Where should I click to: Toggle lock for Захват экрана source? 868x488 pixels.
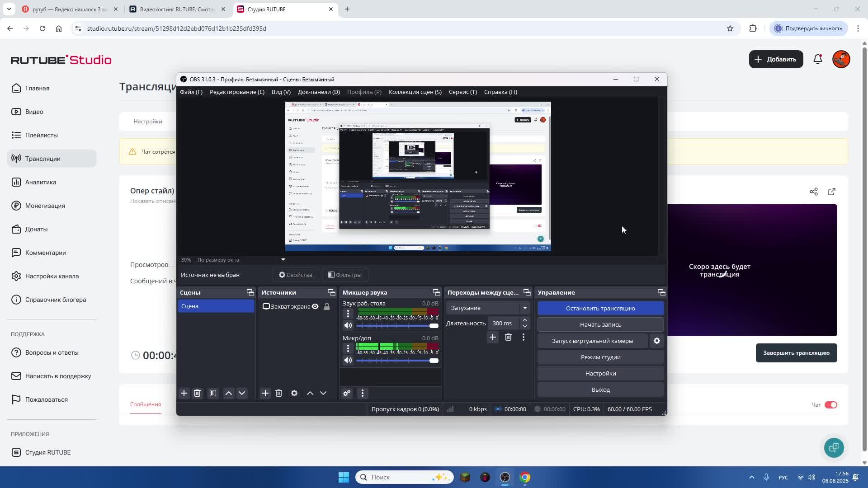coord(327,306)
